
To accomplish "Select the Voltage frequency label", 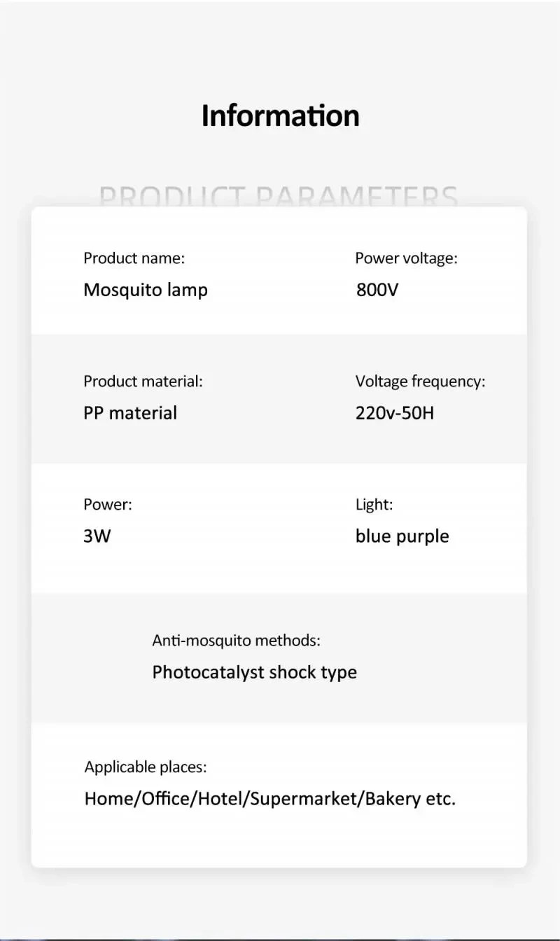I will [x=420, y=382].
